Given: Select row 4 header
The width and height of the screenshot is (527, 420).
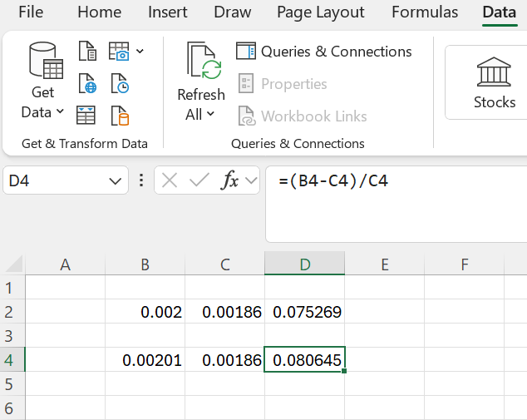Looking at the screenshot, I should 12,360.
